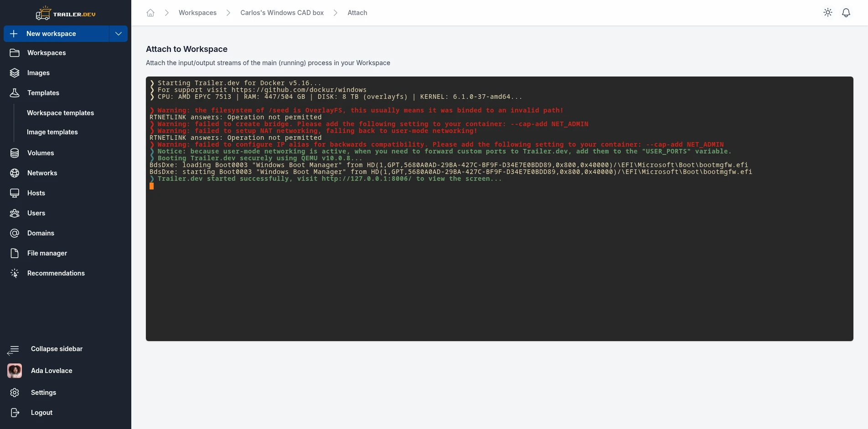Open the Workspaces breadcrumb link
This screenshot has width=868, height=429.
[197, 13]
